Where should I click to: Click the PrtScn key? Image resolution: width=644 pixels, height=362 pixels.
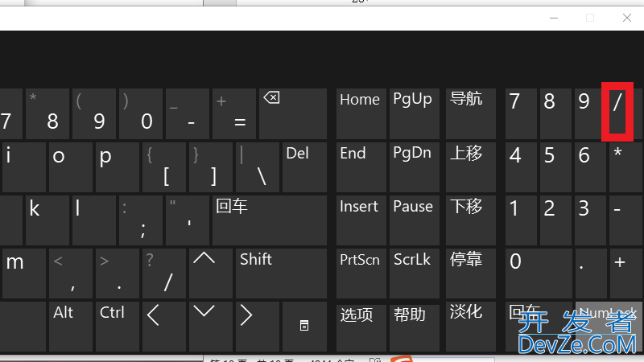361,273
